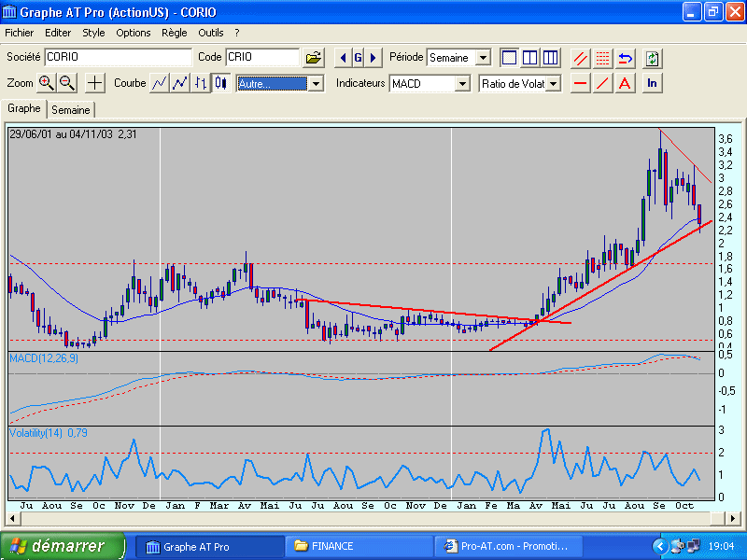
Task: Click the date range text 29/06/01 au 04/11/03
Action: tap(61, 134)
